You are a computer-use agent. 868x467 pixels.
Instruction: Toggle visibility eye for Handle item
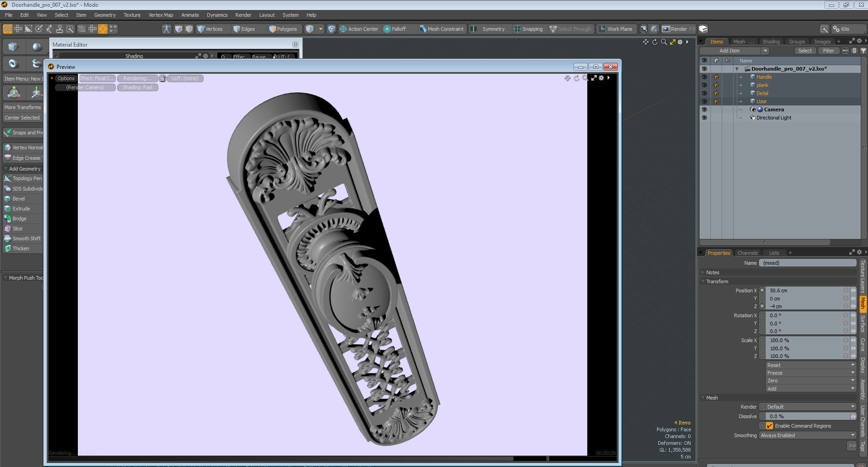[x=704, y=77]
